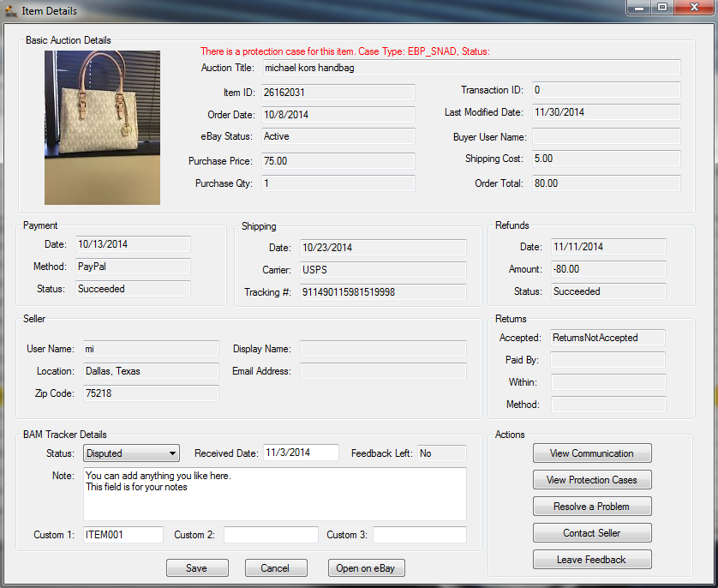Click the Order Total field 80.00

(607, 183)
